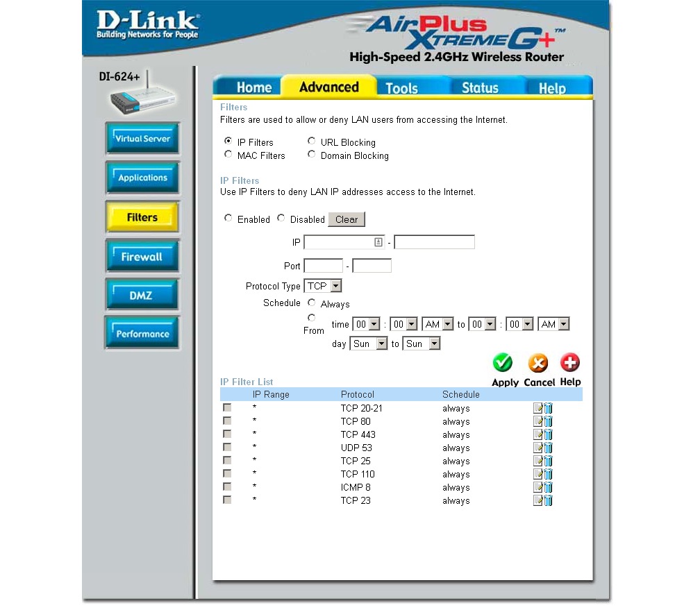This screenshot has width=700, height=610.
Task: Set schedule to Always
Action: coord(312,303)
